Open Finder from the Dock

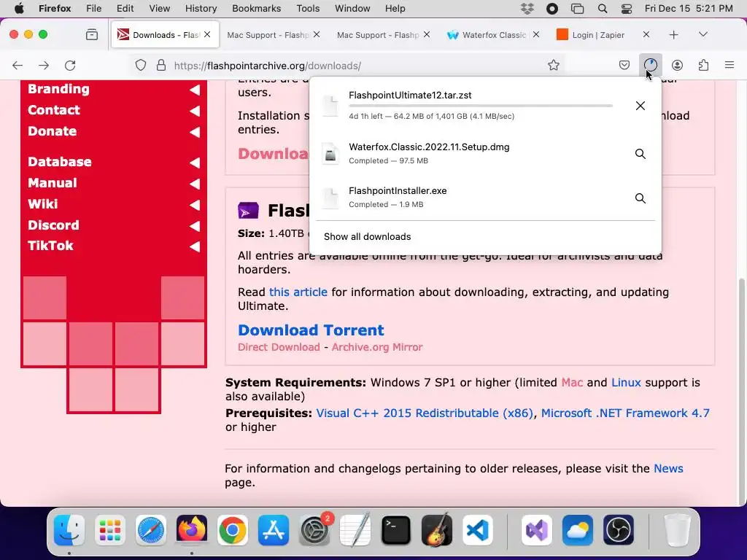coord(69,530)
